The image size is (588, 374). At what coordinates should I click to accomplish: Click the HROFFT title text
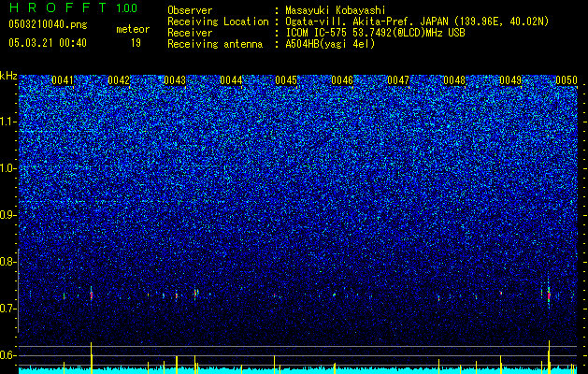tap(59, 7)
